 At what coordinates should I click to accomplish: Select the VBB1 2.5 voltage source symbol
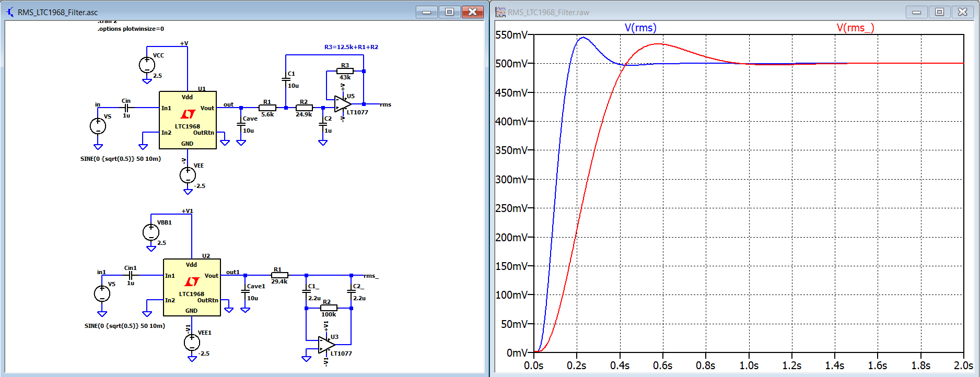(x=151, y=232)
